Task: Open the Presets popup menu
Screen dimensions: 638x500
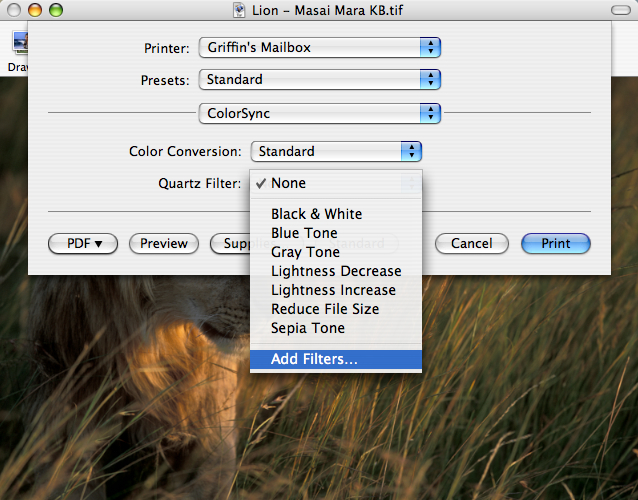Action: [x=320, y=79]
